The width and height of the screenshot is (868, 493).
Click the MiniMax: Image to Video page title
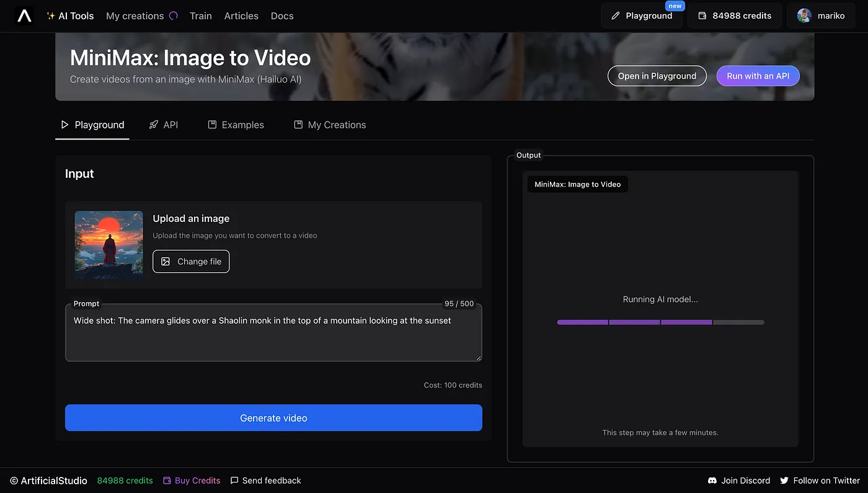coord(190,58)
